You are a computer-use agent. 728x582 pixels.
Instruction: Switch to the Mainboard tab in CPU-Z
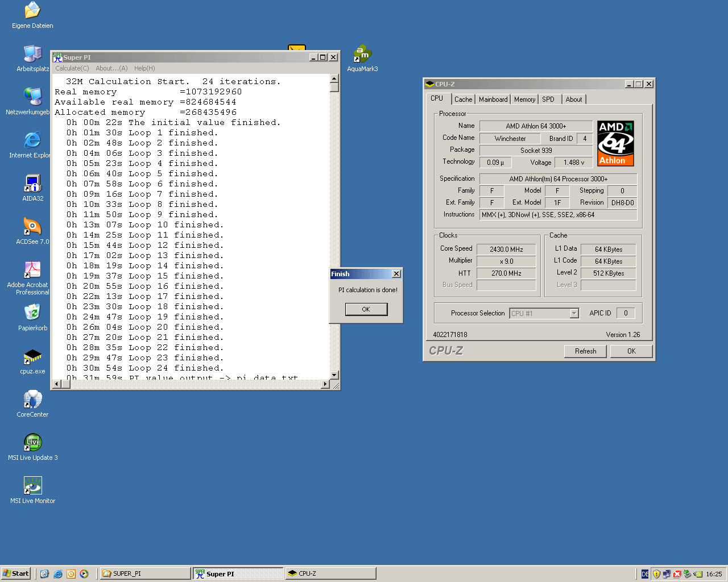493,99
